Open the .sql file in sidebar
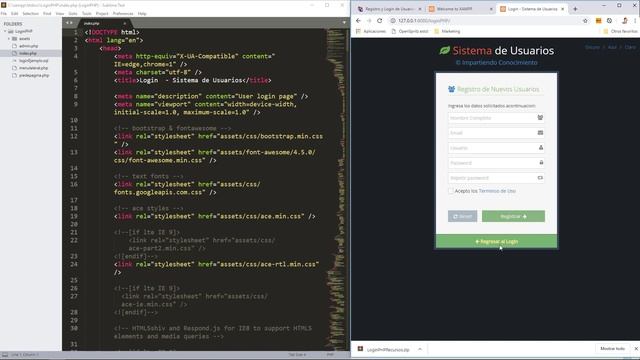The width and height of the screenshot is (640, 360). [33, 60]
